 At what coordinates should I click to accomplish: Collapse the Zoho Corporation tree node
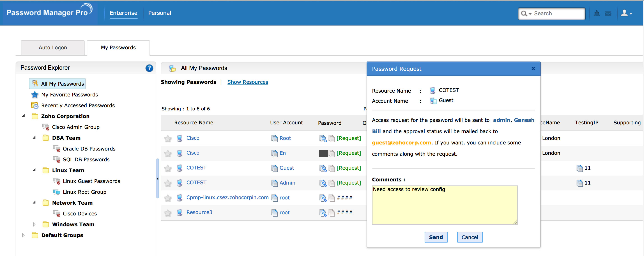click(23, 116)
